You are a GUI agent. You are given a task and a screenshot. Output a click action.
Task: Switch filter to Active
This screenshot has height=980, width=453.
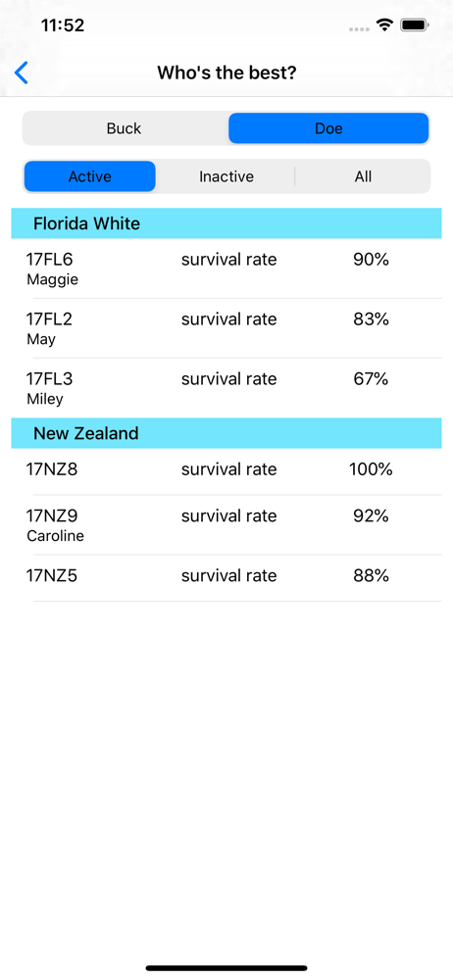coord(90,176)
